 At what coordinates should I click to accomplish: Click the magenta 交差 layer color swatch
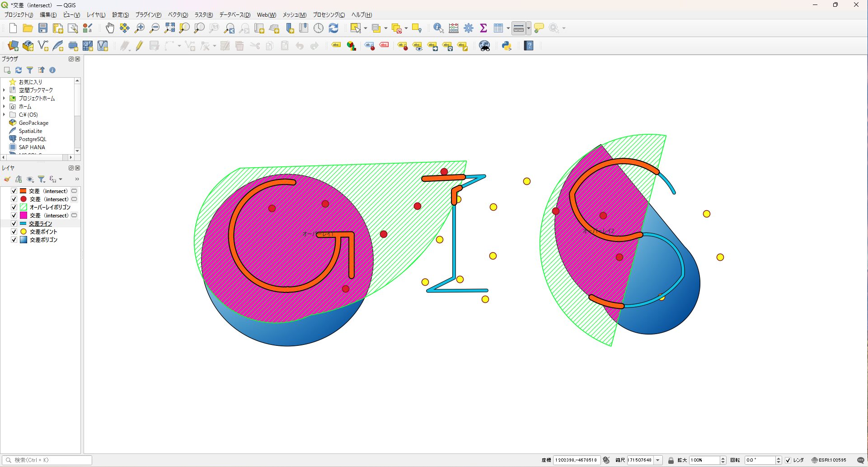click(x=23, y=215)
